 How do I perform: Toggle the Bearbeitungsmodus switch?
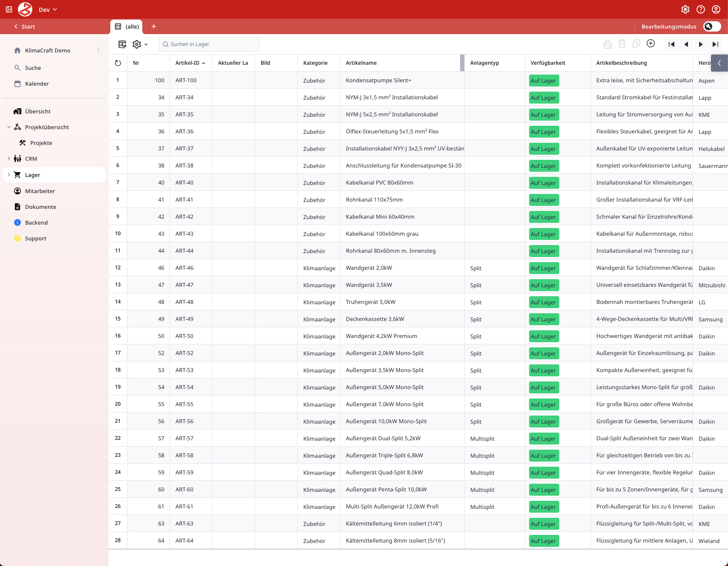[x=712, y=26]
